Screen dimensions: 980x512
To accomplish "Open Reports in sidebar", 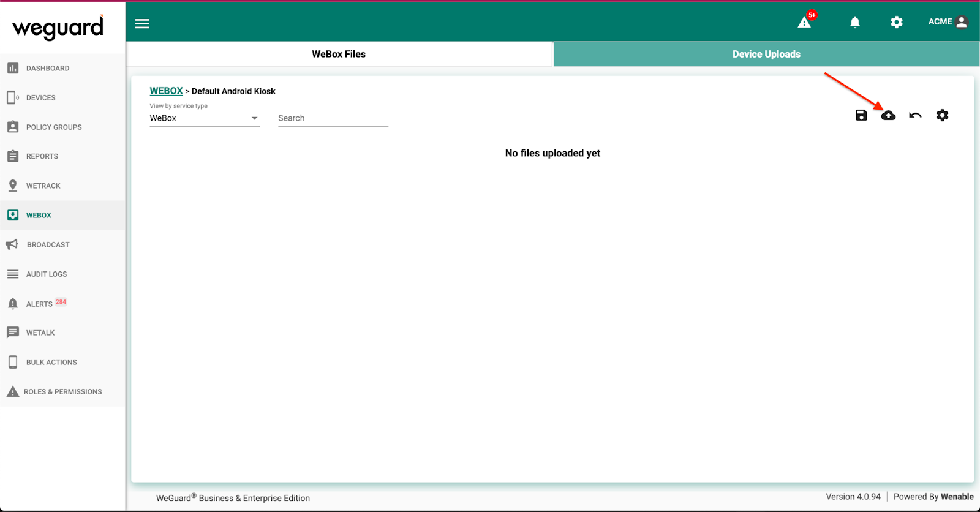I will tap(62, 156).
